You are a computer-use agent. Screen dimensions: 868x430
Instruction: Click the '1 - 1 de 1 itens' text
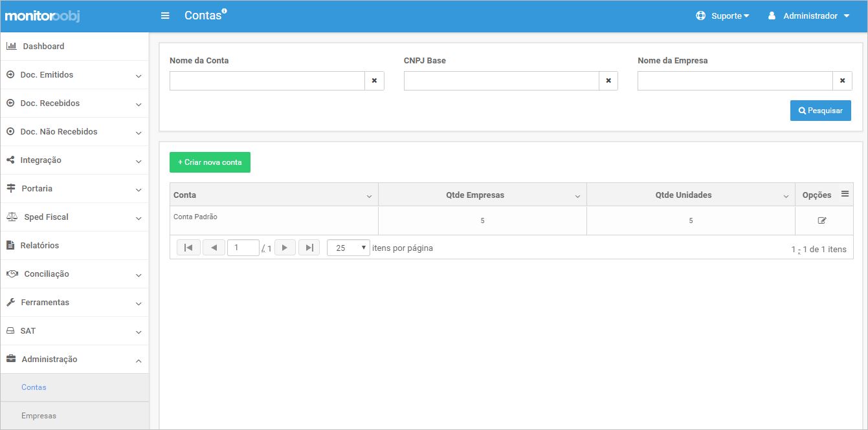(x=819, y=249)
